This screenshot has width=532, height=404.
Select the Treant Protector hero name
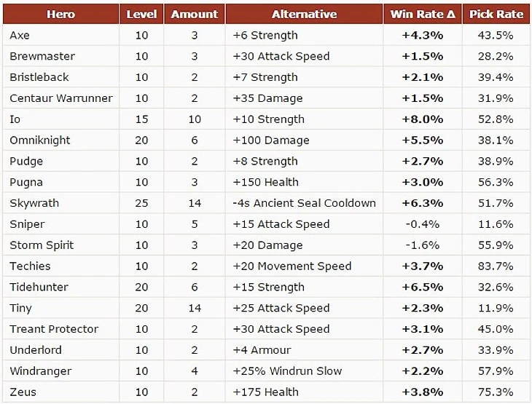(x=54, y=329)
